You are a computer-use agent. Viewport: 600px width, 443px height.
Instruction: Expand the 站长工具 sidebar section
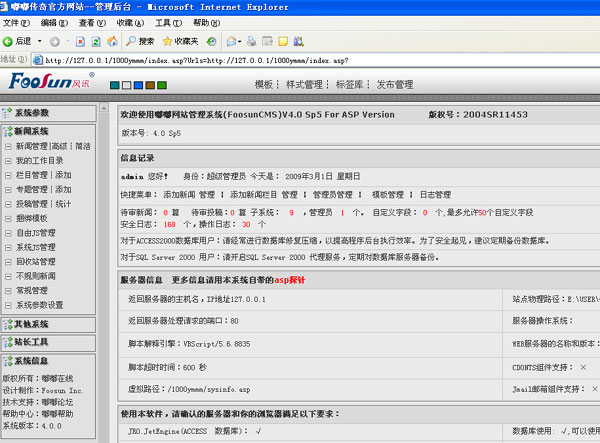32,342
